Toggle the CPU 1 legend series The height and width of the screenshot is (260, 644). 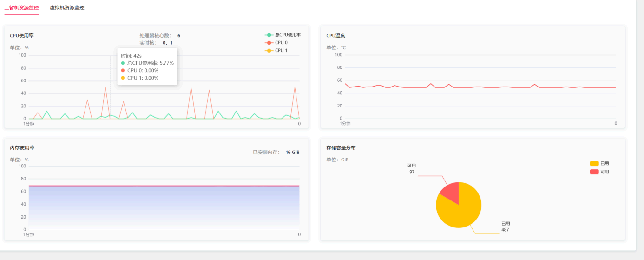pyautogui.click(x=276, y=50)
